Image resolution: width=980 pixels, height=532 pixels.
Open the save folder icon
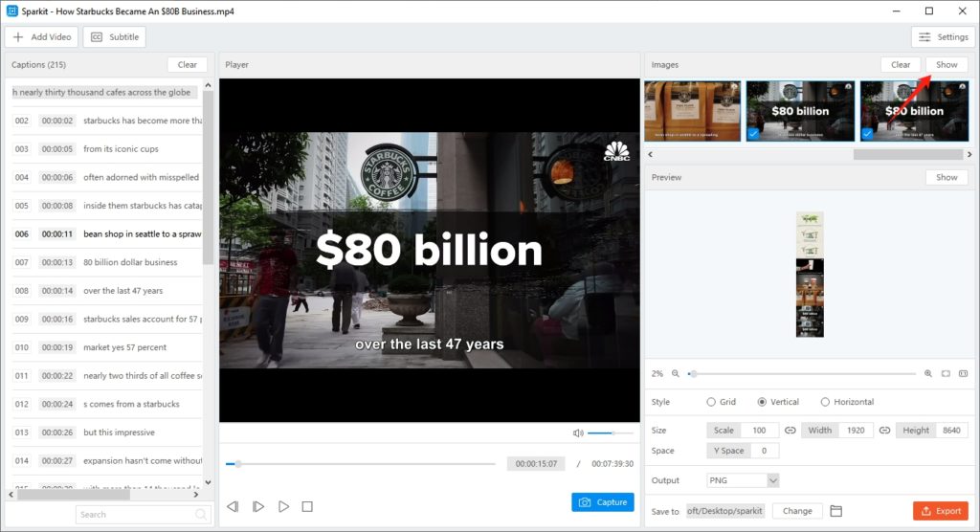tap(835, 511)
